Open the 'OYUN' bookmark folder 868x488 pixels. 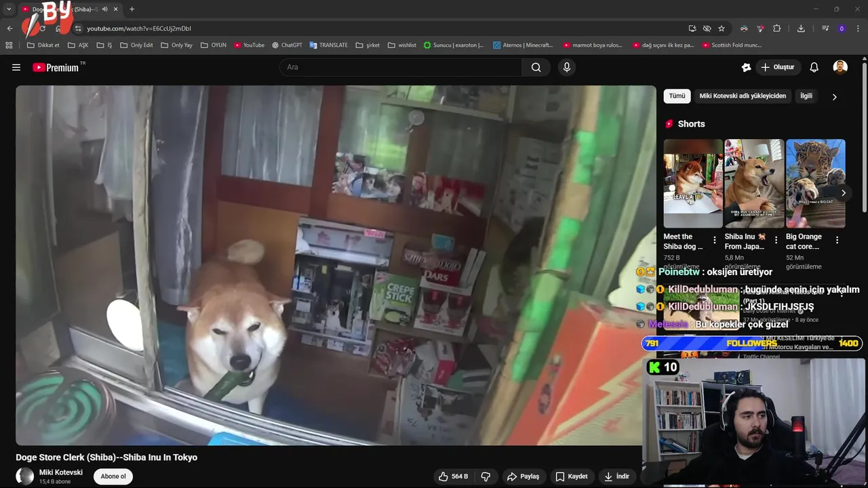[x=214, y=45]
